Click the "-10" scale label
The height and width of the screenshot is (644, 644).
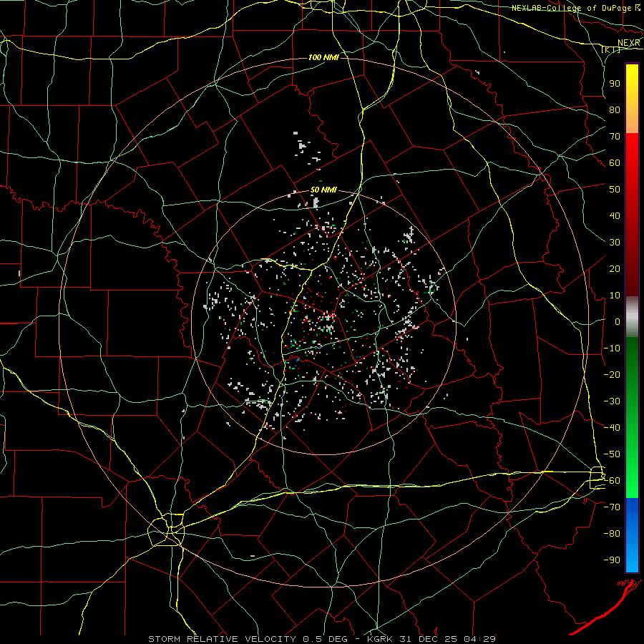[x=612, y=348]
